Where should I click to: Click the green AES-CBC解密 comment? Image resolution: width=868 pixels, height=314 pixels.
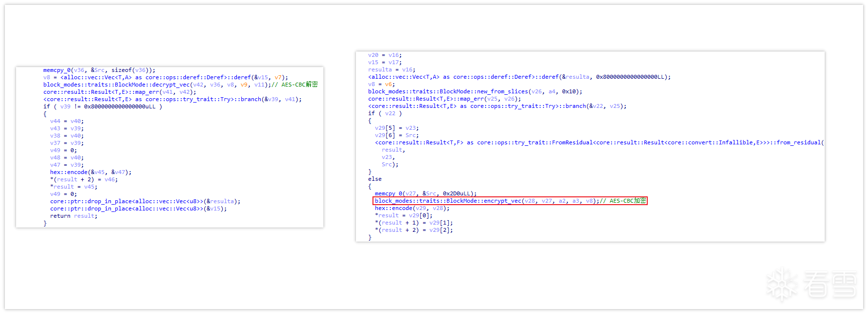pos(299,85)
